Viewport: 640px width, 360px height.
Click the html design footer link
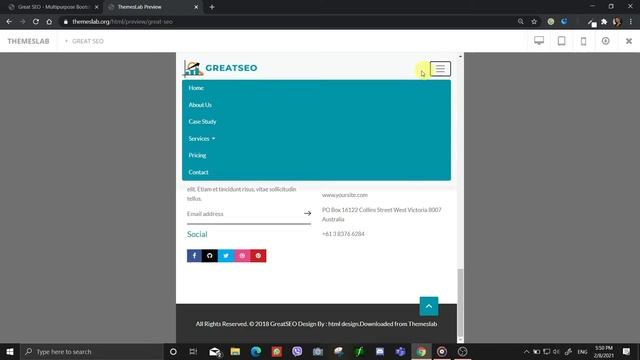[343, 324]
